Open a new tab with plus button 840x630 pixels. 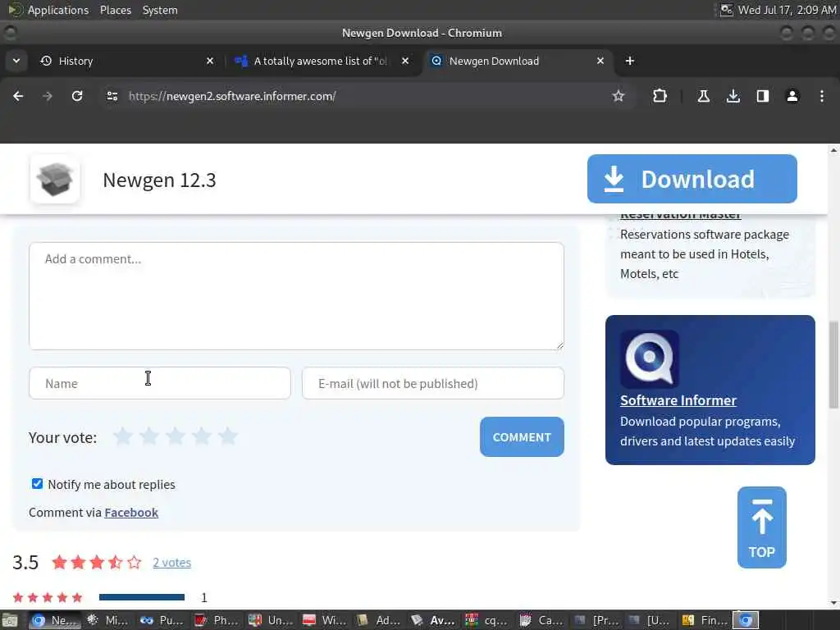pos(630,61)
